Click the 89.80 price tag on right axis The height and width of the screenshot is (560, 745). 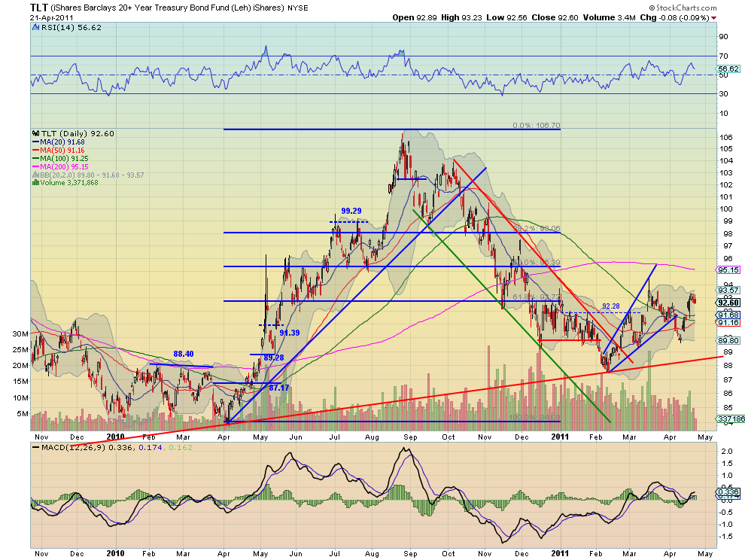[x=728, y=340]
